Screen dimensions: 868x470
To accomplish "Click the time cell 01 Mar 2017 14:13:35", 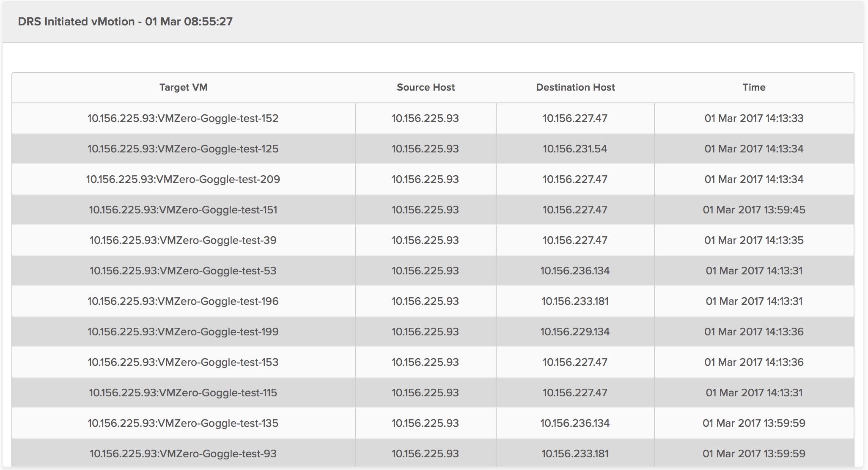I will [754, 240].
